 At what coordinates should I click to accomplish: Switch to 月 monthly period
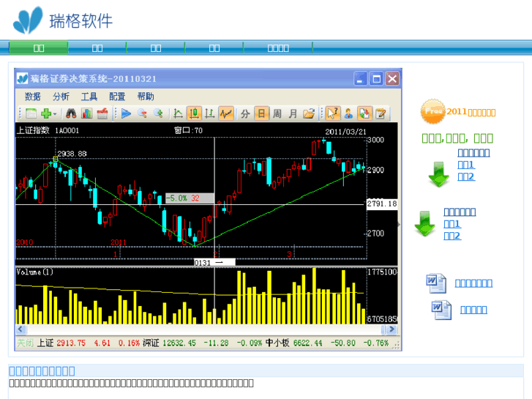(x=293, y=113)
